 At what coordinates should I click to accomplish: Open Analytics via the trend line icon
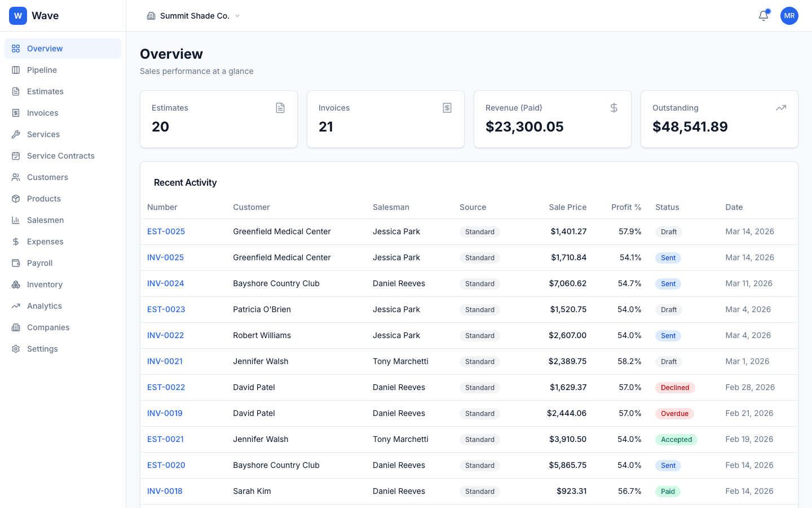(x=16, y=305)
